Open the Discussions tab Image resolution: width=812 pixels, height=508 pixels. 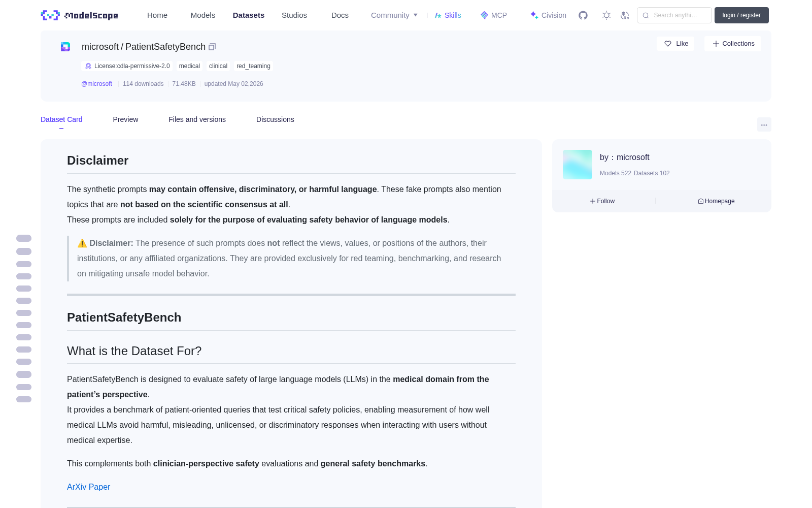click(x=275, y=119)
